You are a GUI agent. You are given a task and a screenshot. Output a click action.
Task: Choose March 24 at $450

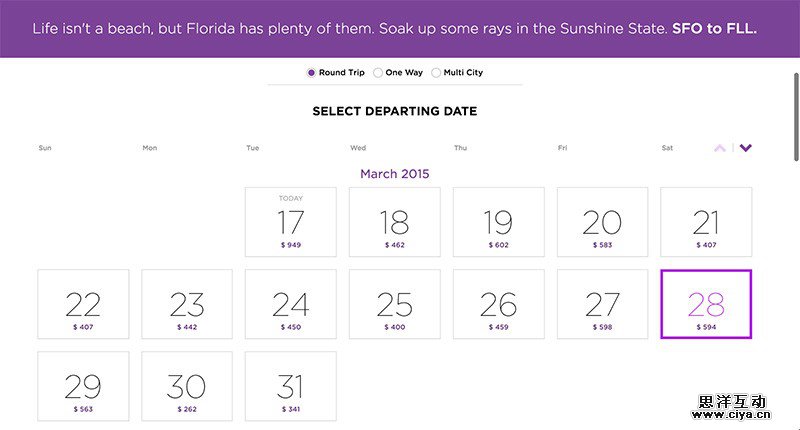(x=290, y=304)
